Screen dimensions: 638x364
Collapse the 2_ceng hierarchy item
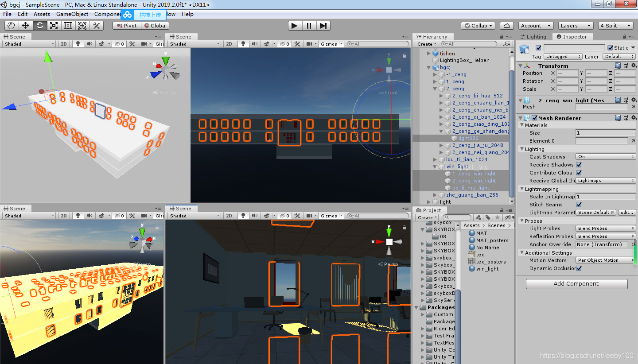tap(435, 89)
